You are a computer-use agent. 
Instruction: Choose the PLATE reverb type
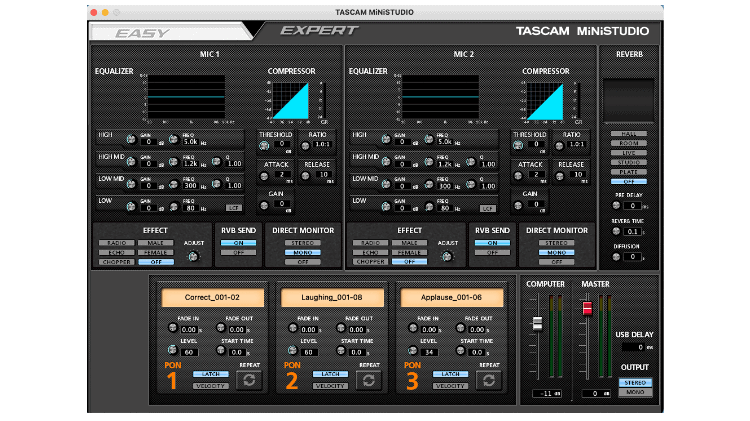(x=629, y=172)
